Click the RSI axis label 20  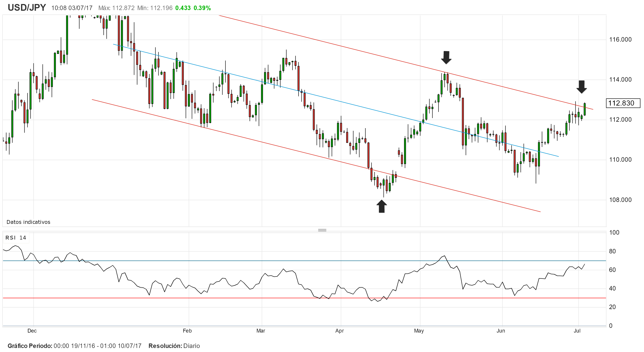612,307
